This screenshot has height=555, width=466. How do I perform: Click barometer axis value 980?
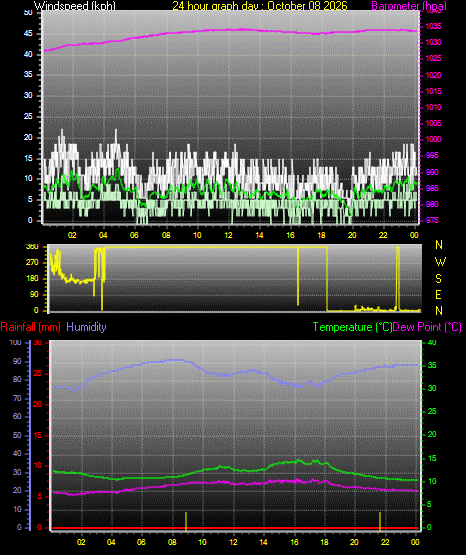point(432,204)
